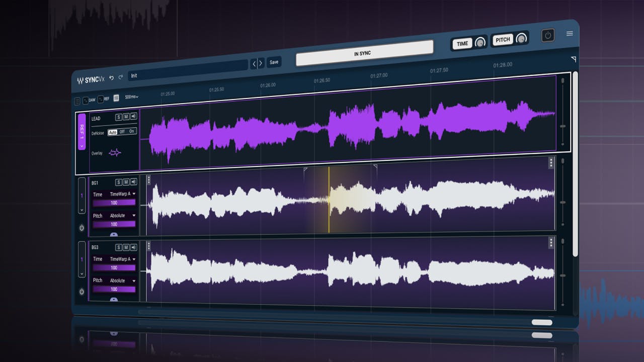Open the track list panel icon
Image resolution: width=644 pixels, height=362 pixels.
click(78, 100)
